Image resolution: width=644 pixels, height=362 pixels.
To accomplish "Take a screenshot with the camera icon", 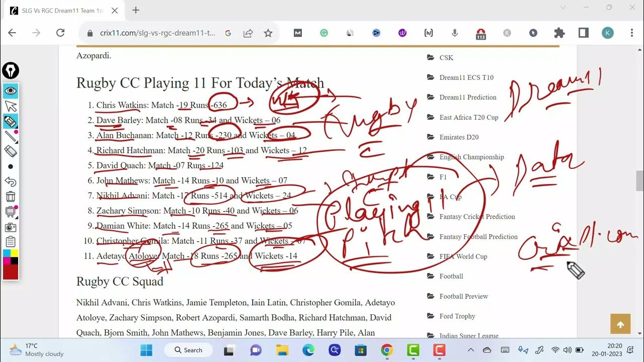I will coord(11,227).
